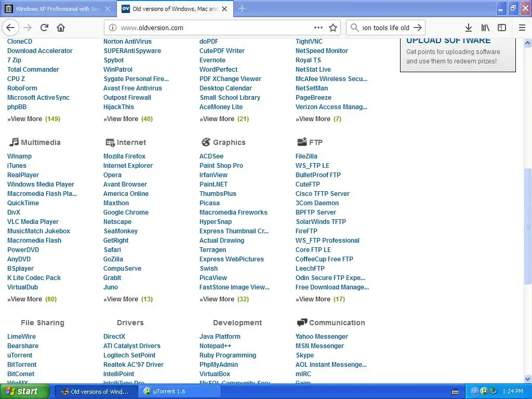Open the library bookshelf icon
The width and height of the screenshot is (532, 399).
click(x=485, y=28)
